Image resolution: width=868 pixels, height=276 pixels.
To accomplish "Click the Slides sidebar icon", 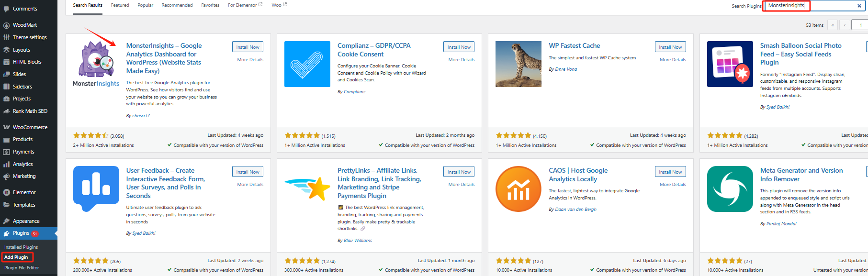I will 6,74.
